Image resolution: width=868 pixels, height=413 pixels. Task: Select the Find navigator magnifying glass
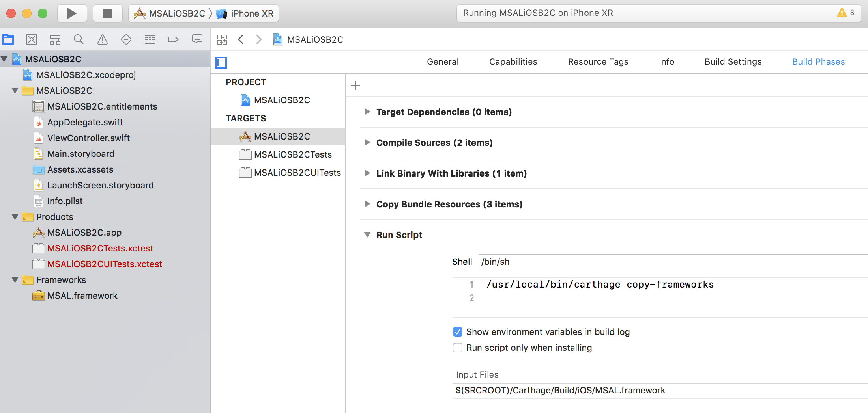79,39
